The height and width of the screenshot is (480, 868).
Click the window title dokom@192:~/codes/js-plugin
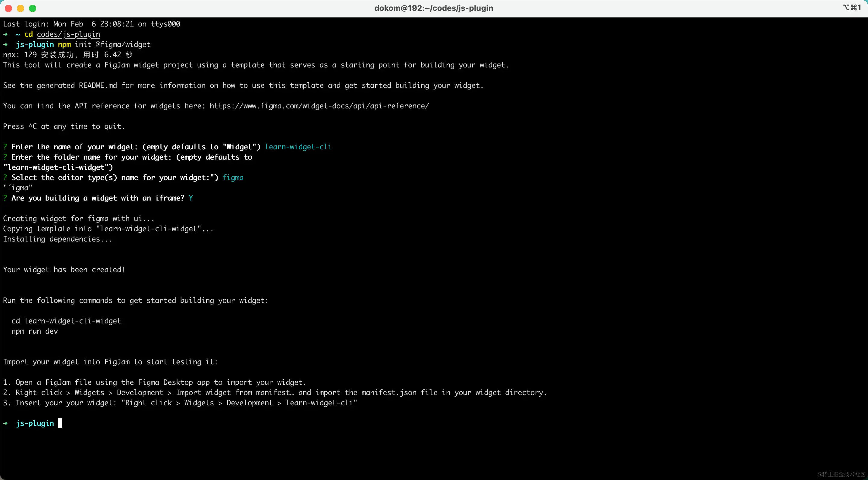click(x=434, y=8)
